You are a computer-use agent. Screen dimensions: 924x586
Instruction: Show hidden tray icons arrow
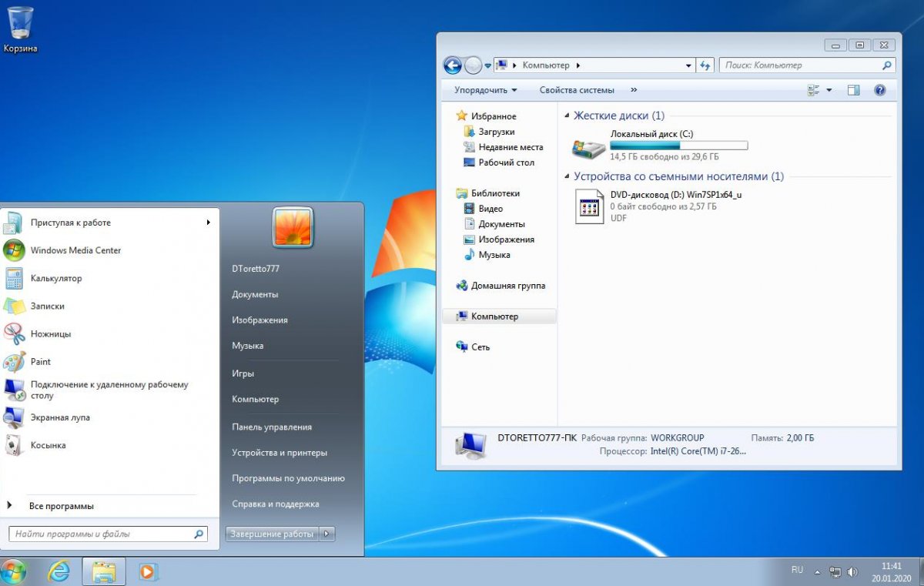pyautogui.click(x=816, y=571)
